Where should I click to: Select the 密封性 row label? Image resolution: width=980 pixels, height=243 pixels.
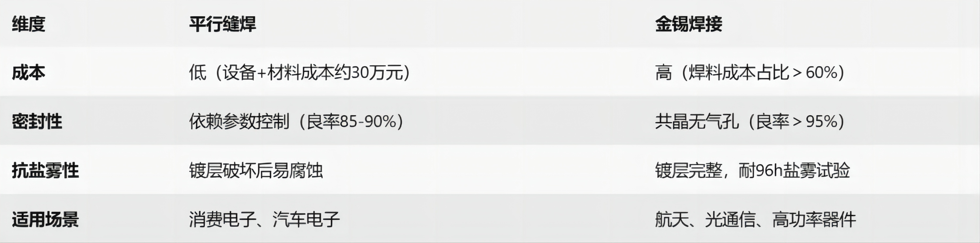(x=37, y=122)
